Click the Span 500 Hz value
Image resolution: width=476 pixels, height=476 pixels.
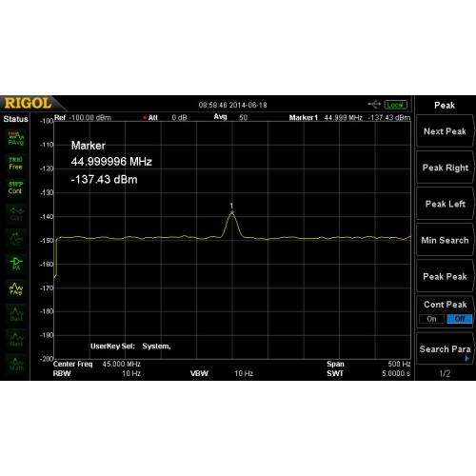click(x=399, y=364)
